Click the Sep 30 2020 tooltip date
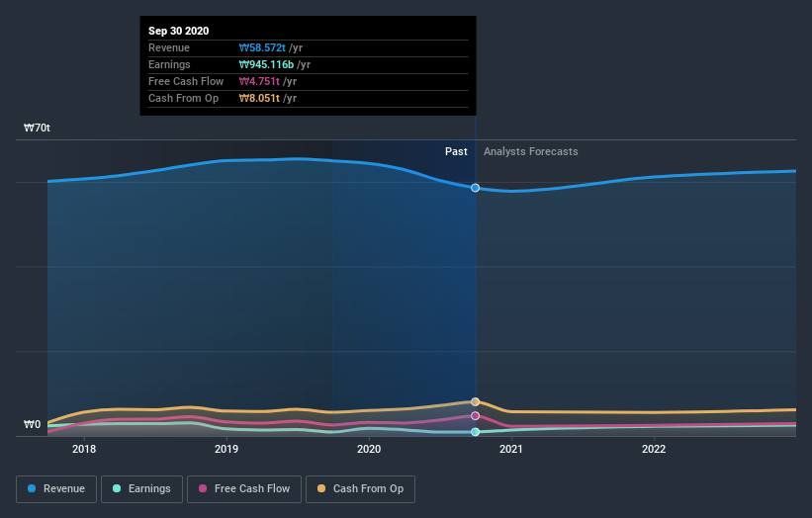The height and width of the screenshot is (518, 812). point(179,31)
